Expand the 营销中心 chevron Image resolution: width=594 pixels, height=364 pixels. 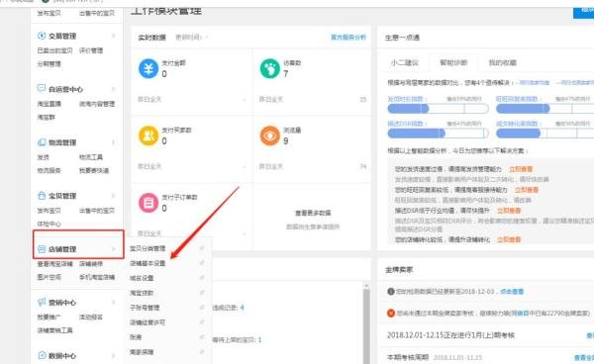coord(113,303)
